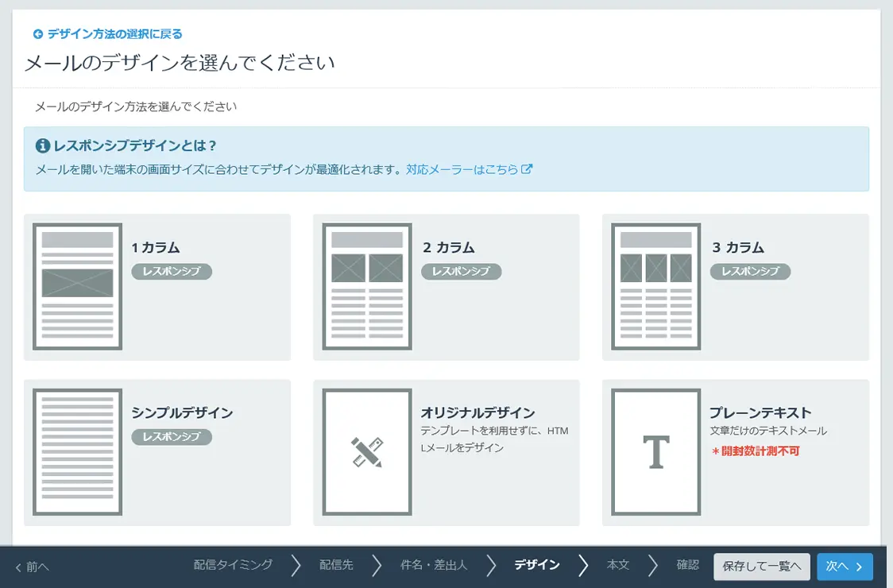Viewport: 893px width, 588px height.
Task: Click the 3カラム title text
Action: tap(738, 248)
